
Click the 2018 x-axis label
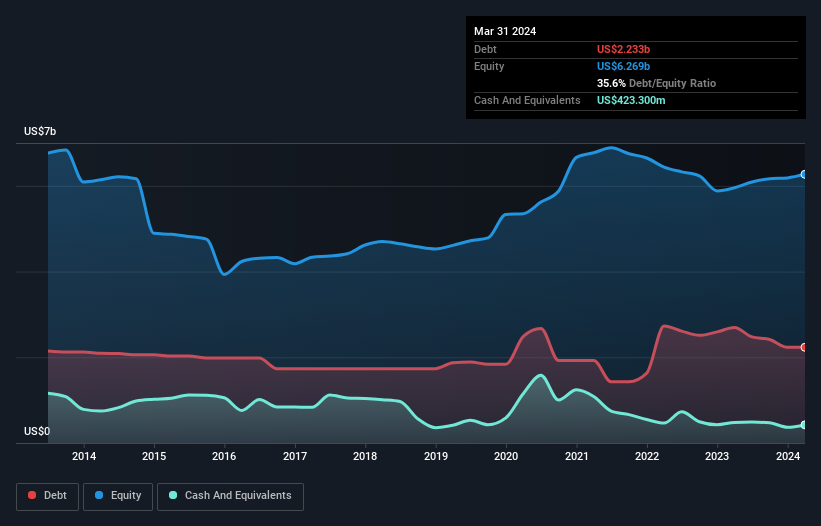pyautogui.click(x=365, y=456)
